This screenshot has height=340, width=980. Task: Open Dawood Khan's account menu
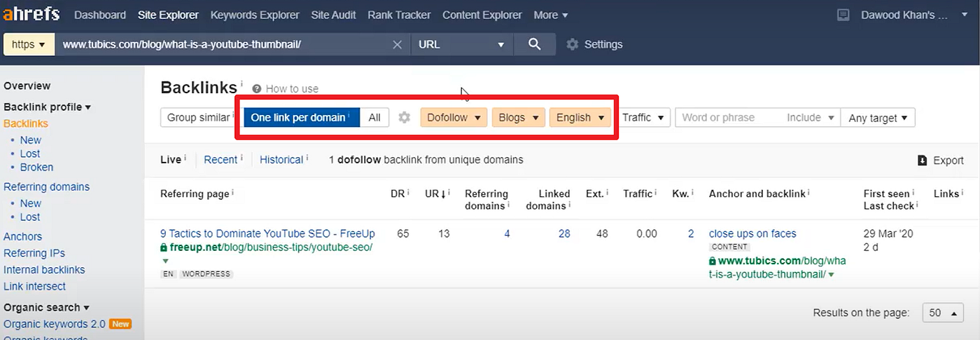(x=914, y=15)
